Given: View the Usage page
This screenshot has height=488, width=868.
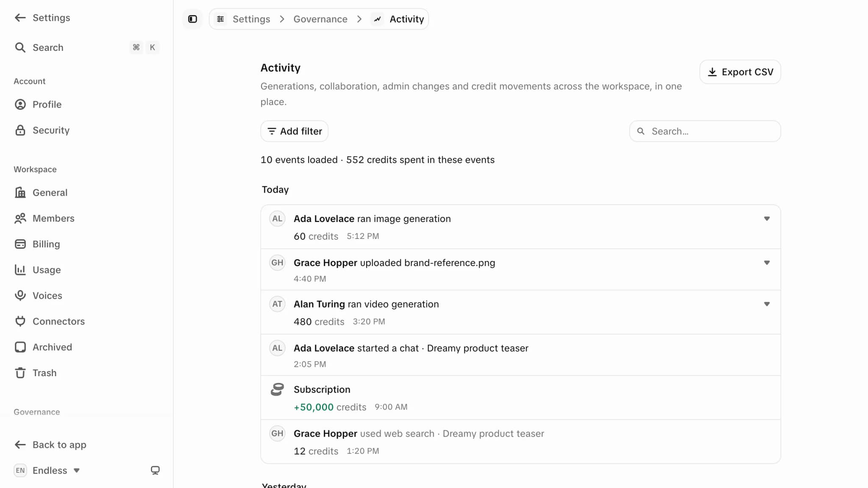Looking at the screenshot, I should pos(86,270).
